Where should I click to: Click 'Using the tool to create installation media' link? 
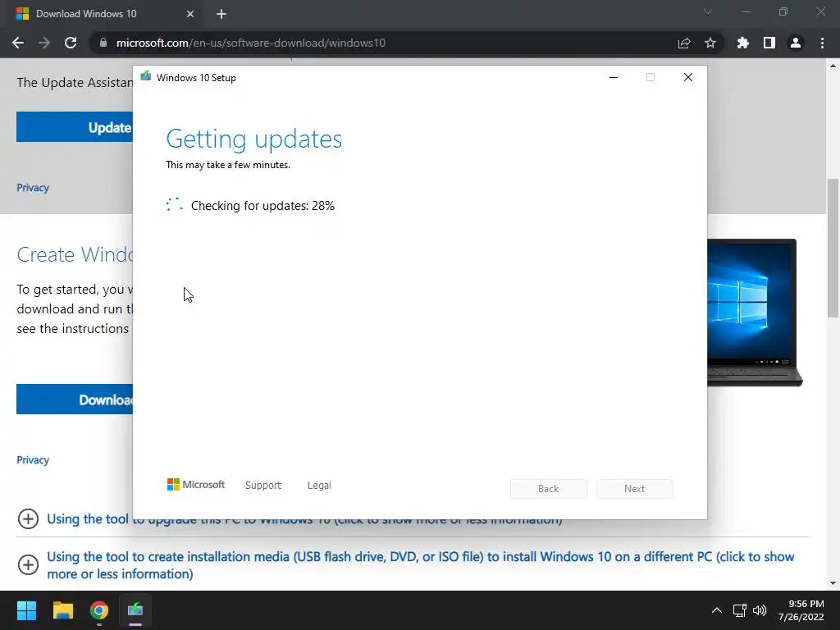click(x=421, y=565)
